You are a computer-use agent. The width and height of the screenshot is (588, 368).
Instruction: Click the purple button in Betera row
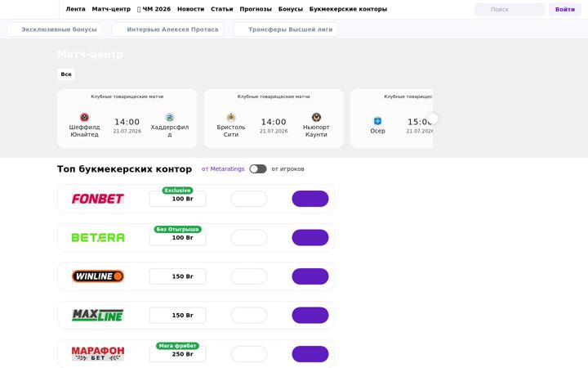point(310,238)
